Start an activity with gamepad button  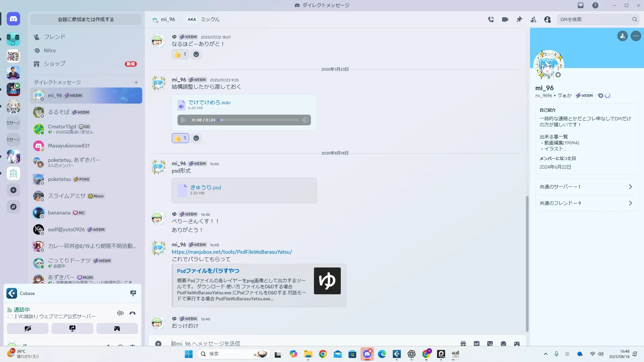[x=117, y=328]
